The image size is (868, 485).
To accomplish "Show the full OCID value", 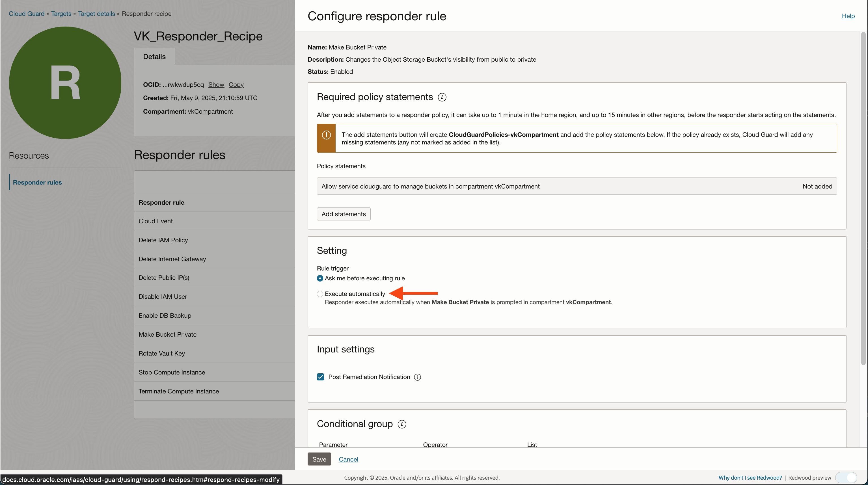I will (x=216, y=85).
